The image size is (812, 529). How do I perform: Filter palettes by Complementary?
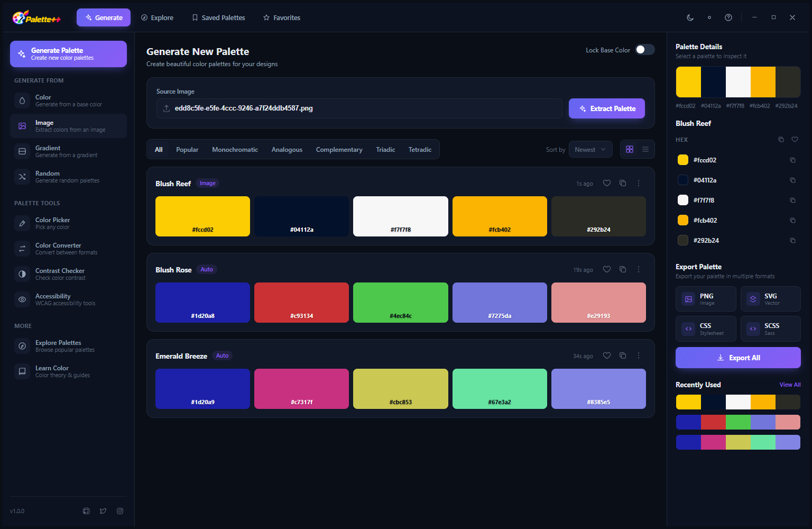(339, 150)
